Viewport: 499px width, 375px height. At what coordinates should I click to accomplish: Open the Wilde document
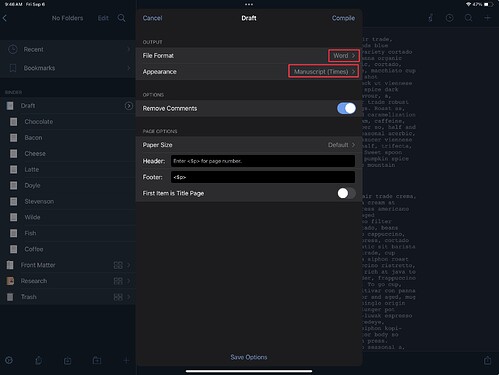click(68, 217)
